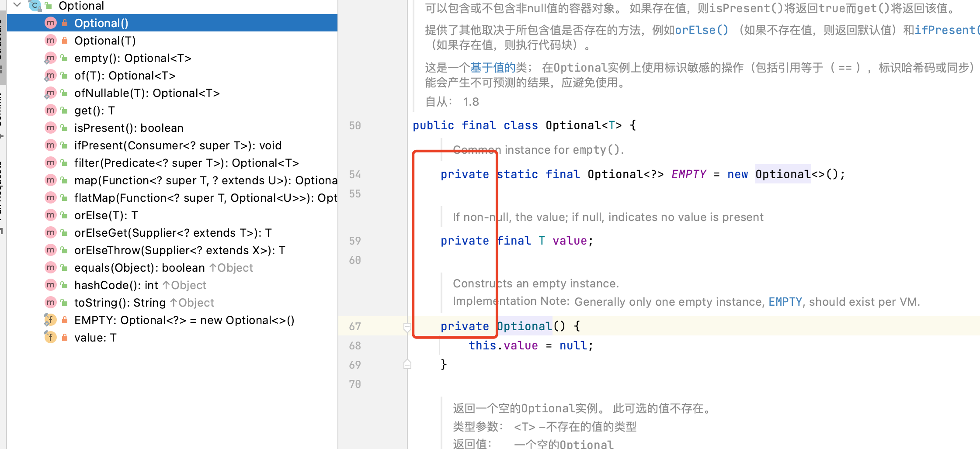This screenshot has height=449, width=980.
Task: Select equals(Object): boolean in structure list
Action: tap(139, 268)
